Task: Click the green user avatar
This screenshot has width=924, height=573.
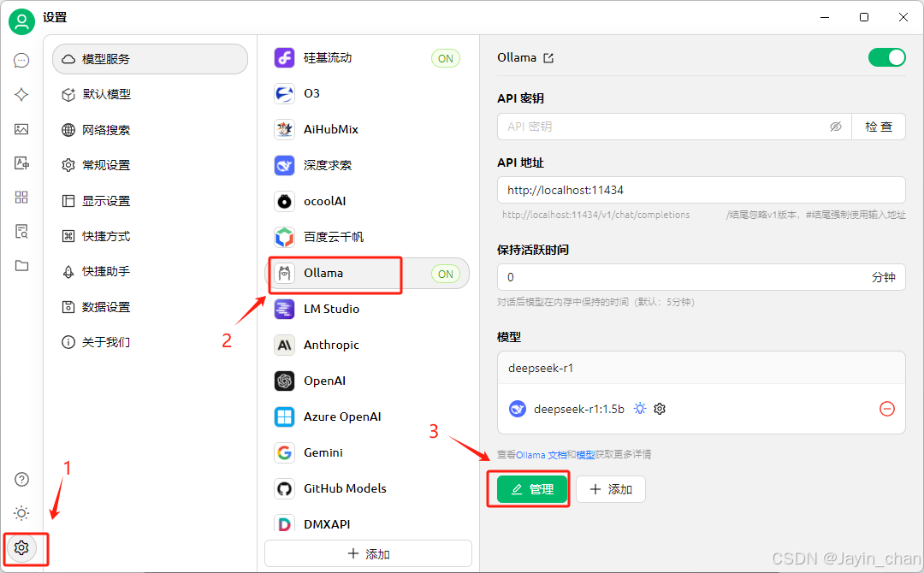Action: (21, 21)
